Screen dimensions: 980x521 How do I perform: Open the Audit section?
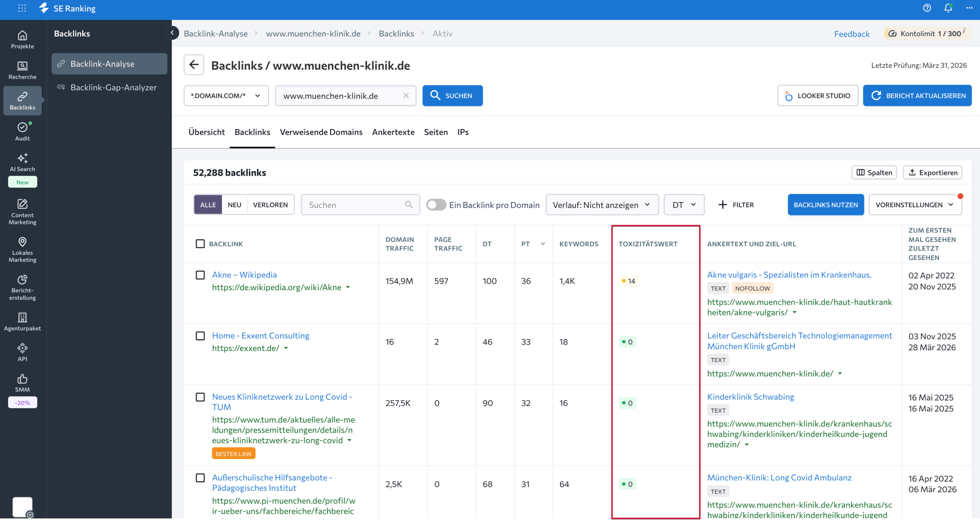point(22,131)
